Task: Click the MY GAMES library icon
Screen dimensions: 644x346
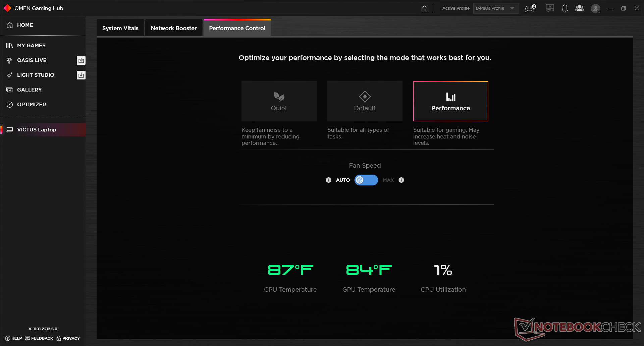Action: [x=10, y=46]
